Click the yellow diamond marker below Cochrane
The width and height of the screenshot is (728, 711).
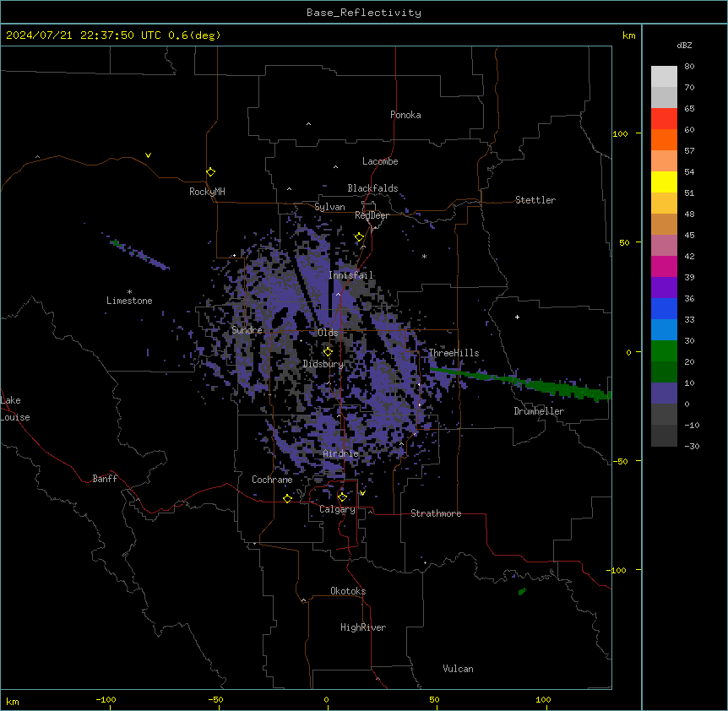tap(287, 498)
